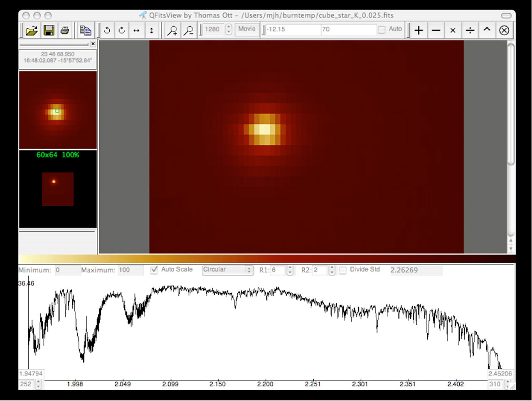
Task: Zoom in using the magnifier plus icon
Action: pyautogui.click(x=172, y=30)
